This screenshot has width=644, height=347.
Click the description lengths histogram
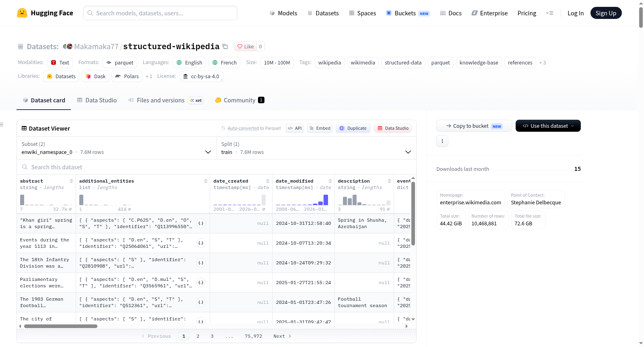tap(364, 200)
